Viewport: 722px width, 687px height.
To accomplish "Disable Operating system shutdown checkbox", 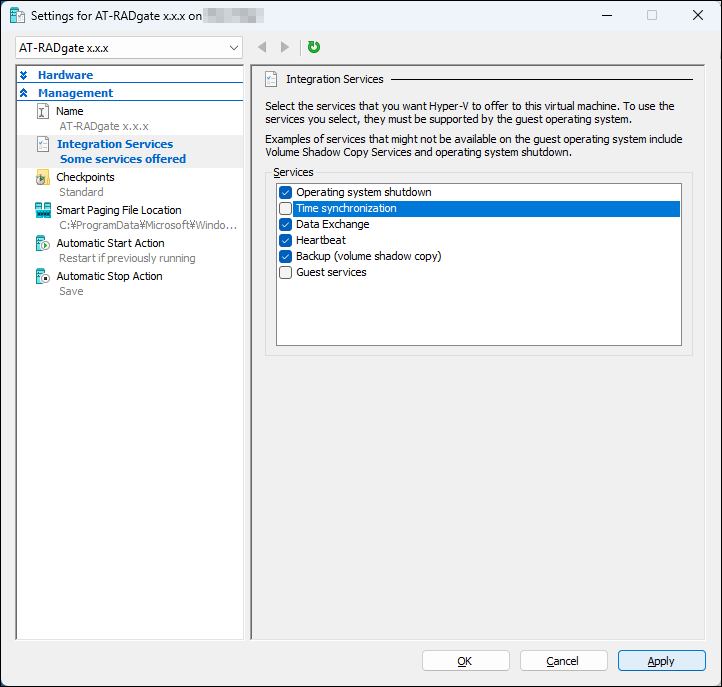I will coord(286,192).
